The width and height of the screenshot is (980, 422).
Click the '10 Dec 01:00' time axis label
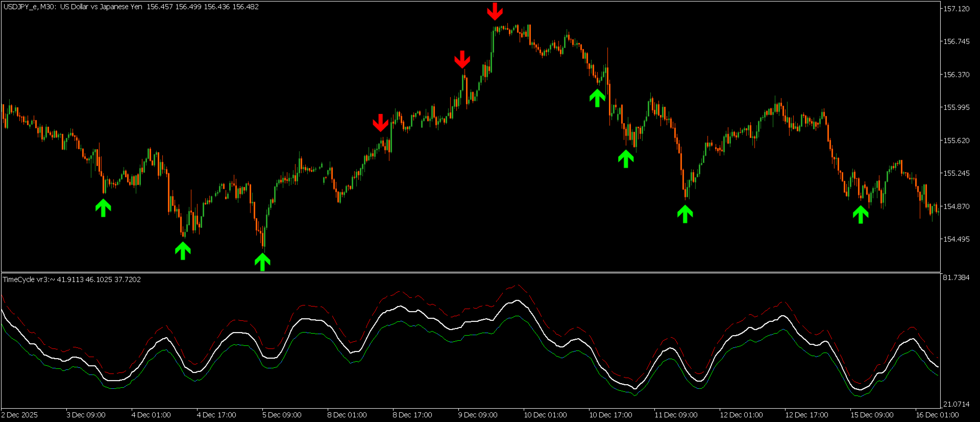click(x=545, y=415)
